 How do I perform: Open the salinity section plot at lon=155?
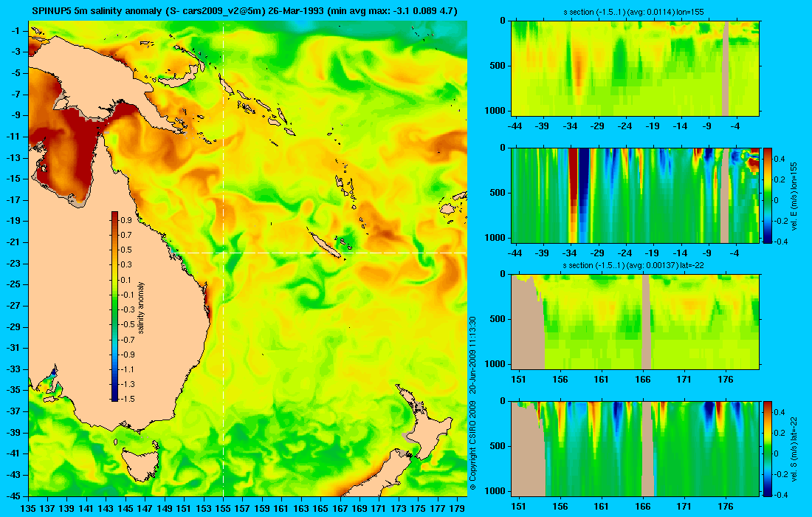pos(636,69)
